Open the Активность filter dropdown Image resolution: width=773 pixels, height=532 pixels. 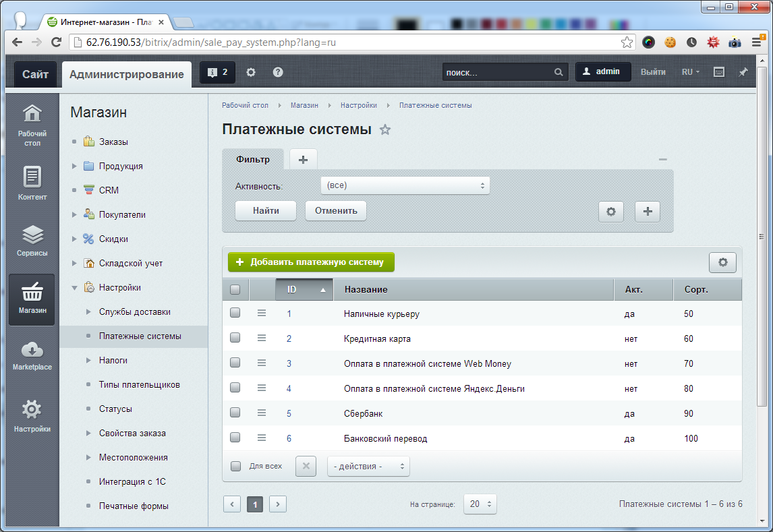tap(405, 185)
